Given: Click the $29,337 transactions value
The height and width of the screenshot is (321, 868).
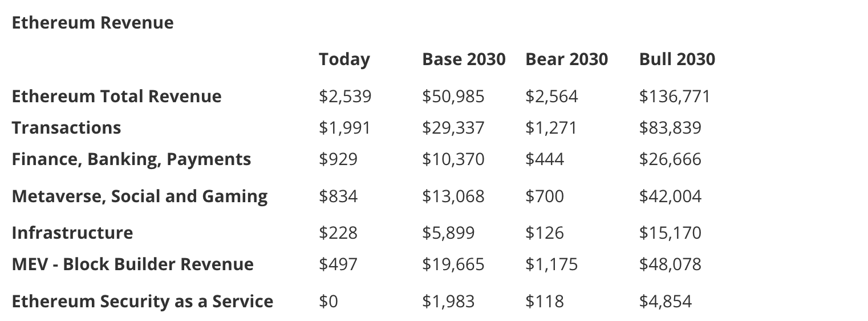Looking at the screenshot, I should point(453,127).
